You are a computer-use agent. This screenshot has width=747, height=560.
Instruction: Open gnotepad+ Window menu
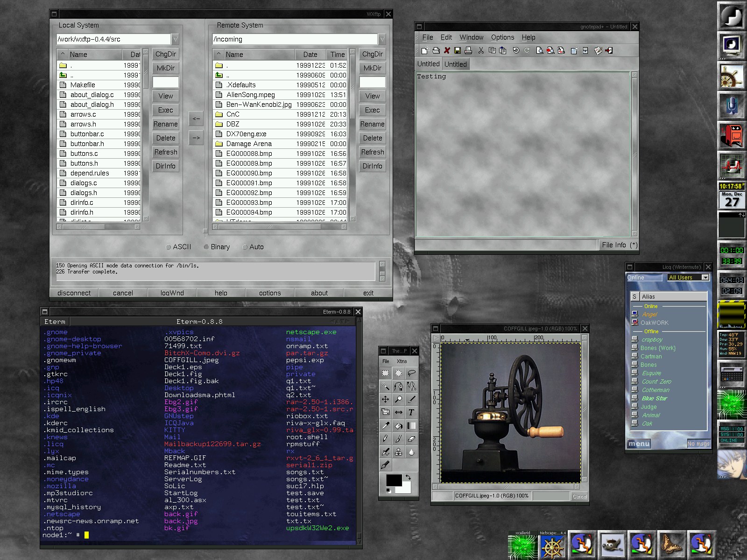(472, 37)
